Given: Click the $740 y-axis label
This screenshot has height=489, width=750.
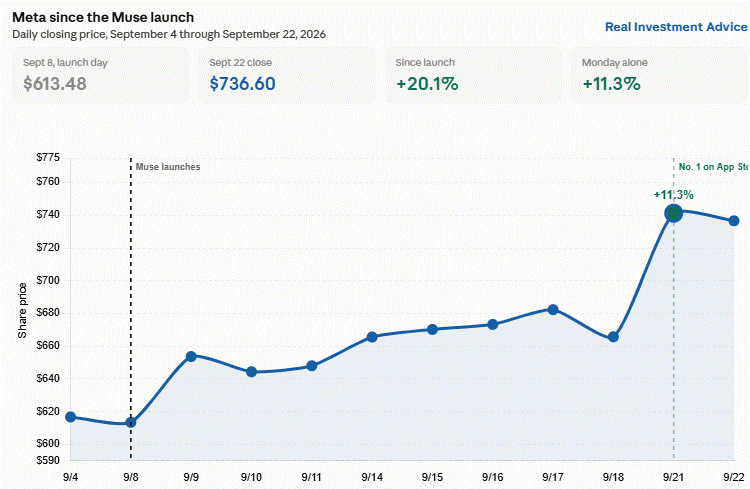Looking at the screenshot, I should [x=48, y=214].
